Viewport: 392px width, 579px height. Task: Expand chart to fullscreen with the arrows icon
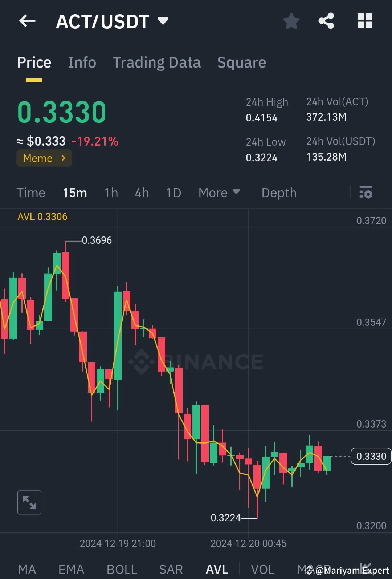29,502
